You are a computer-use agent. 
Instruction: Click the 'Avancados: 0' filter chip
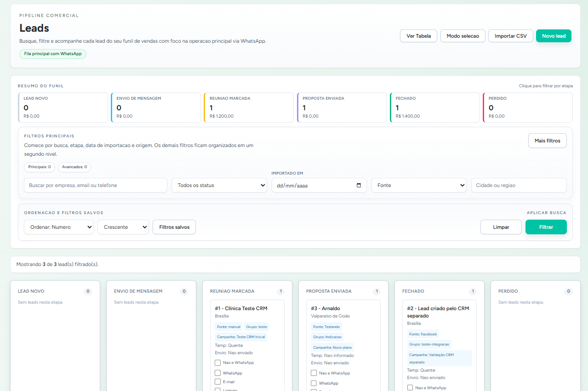point(74,167)
